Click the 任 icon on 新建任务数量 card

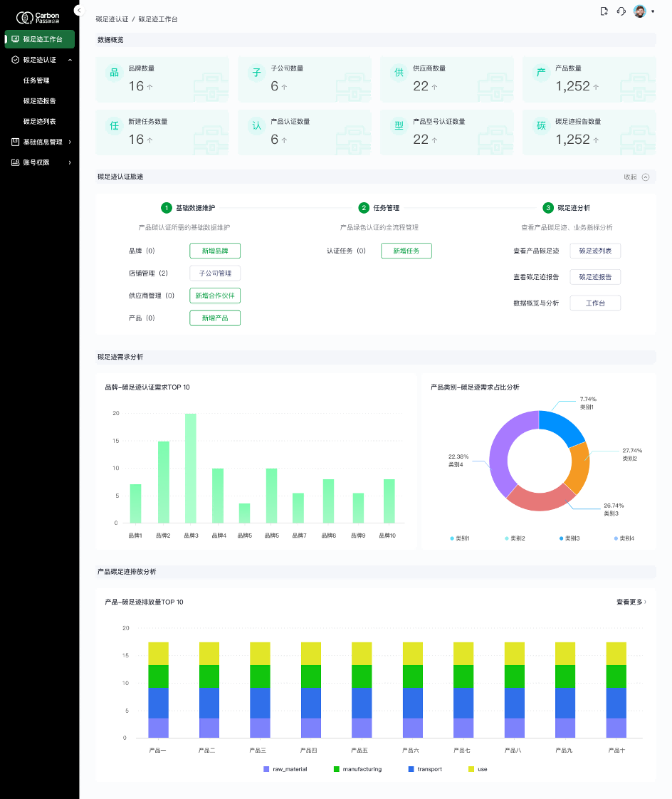114,126
